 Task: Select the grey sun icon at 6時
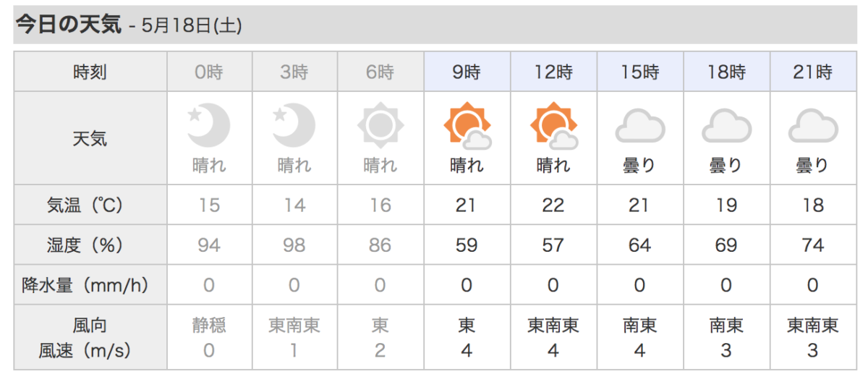tap(380, 126)
